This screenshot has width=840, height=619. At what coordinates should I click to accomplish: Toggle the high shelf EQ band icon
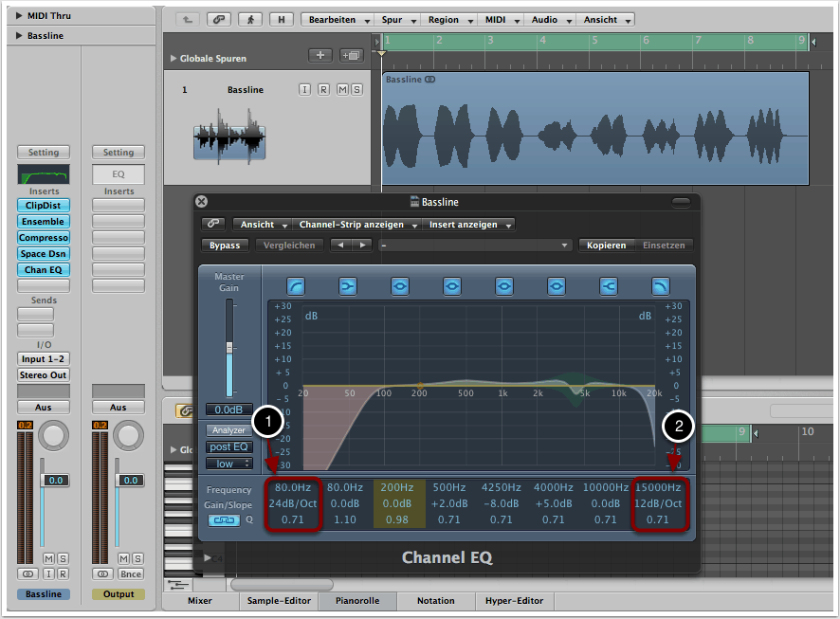pyautogui.click(x=609, y=285)
